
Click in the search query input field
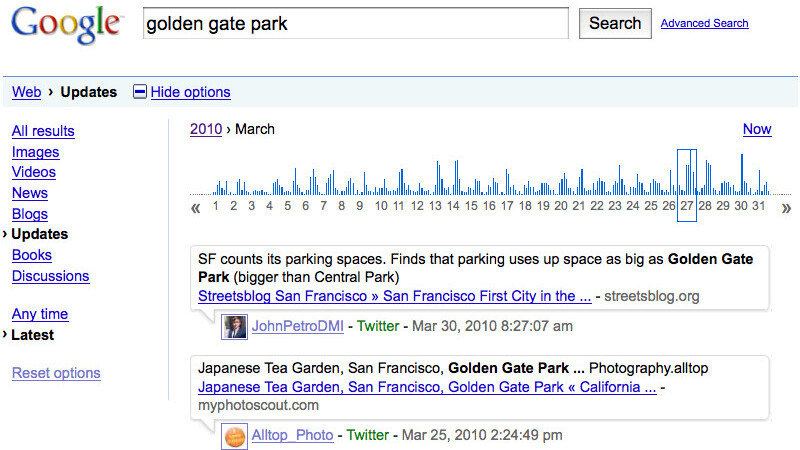pyautogui.click(x=355, y=23)
